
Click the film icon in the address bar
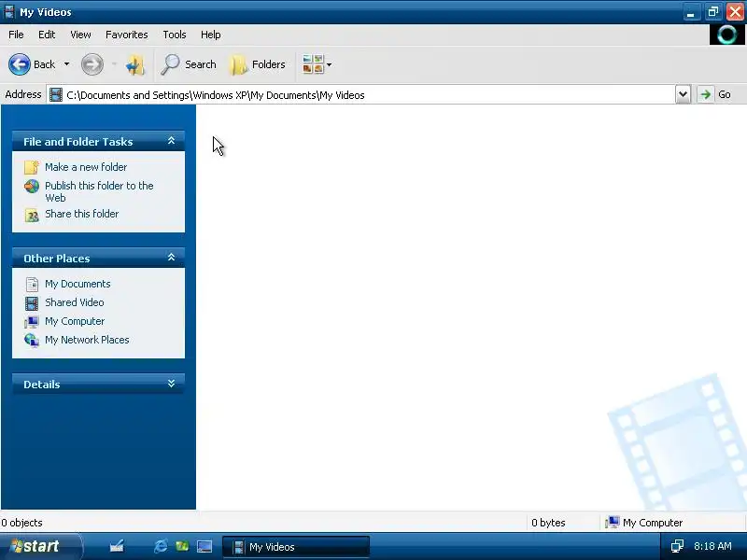(x=56, y=95)
